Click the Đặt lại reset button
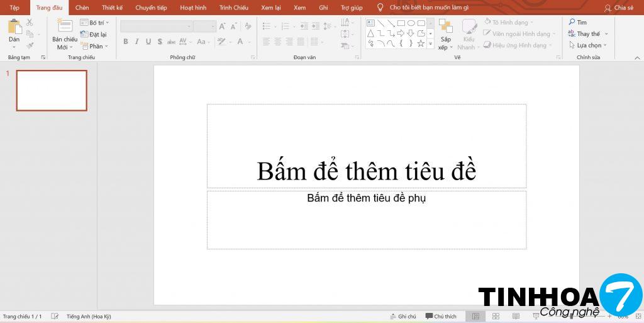The image size is (644, 323). click(x=94, y=35)
